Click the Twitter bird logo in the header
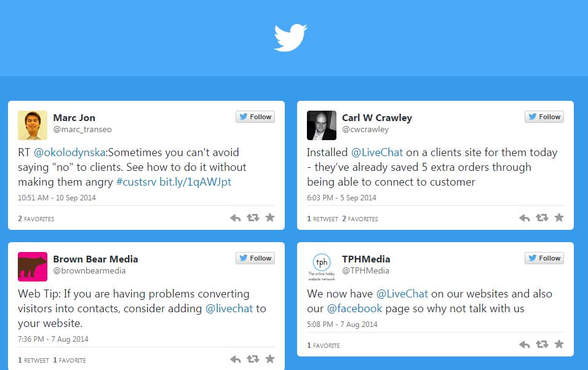This screenshot has width=588, height=370. coord(290,37)
